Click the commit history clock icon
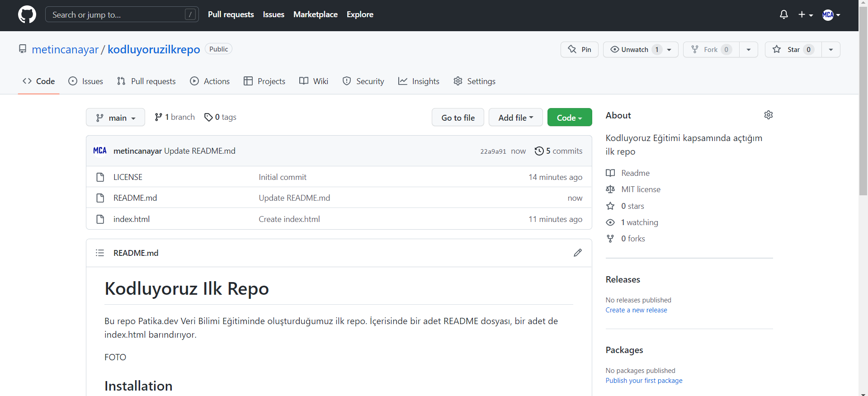The height and width of the screenshot is (396, 868). 539,151
